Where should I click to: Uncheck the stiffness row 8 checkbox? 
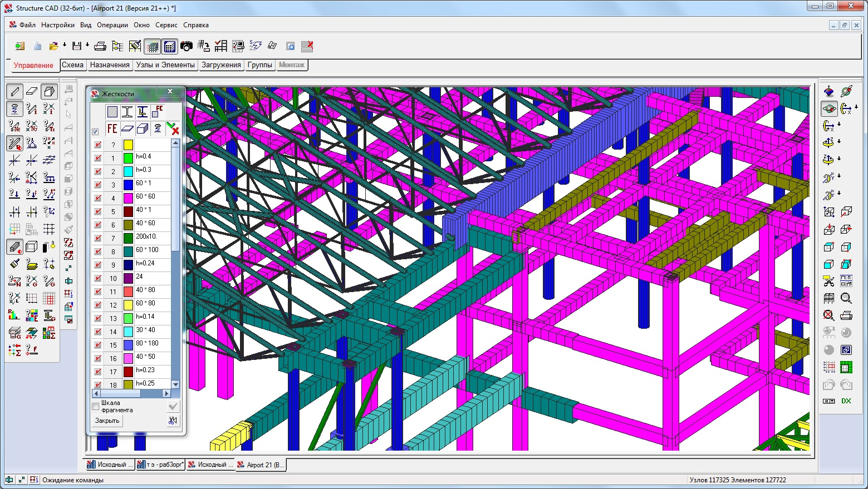[x=98, y=251]
